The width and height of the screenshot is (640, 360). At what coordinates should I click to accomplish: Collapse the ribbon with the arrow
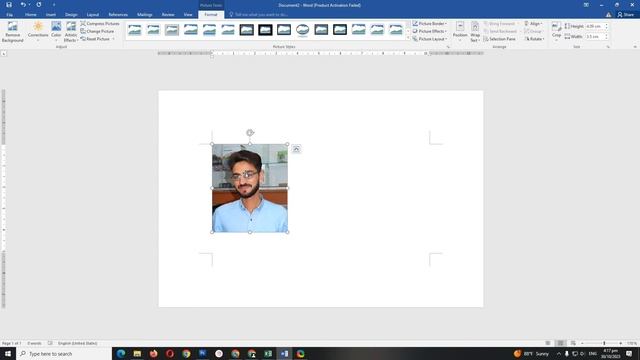tap(635, 47)
